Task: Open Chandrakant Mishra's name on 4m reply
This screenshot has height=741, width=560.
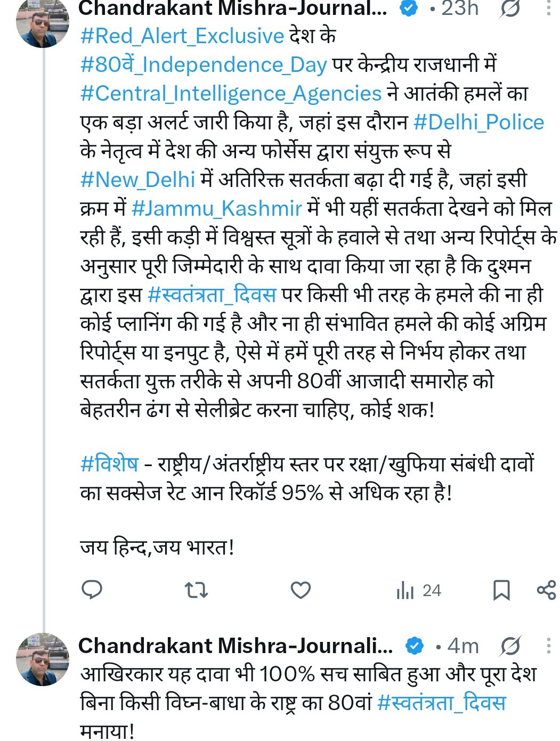Action: tap(236, 646)
